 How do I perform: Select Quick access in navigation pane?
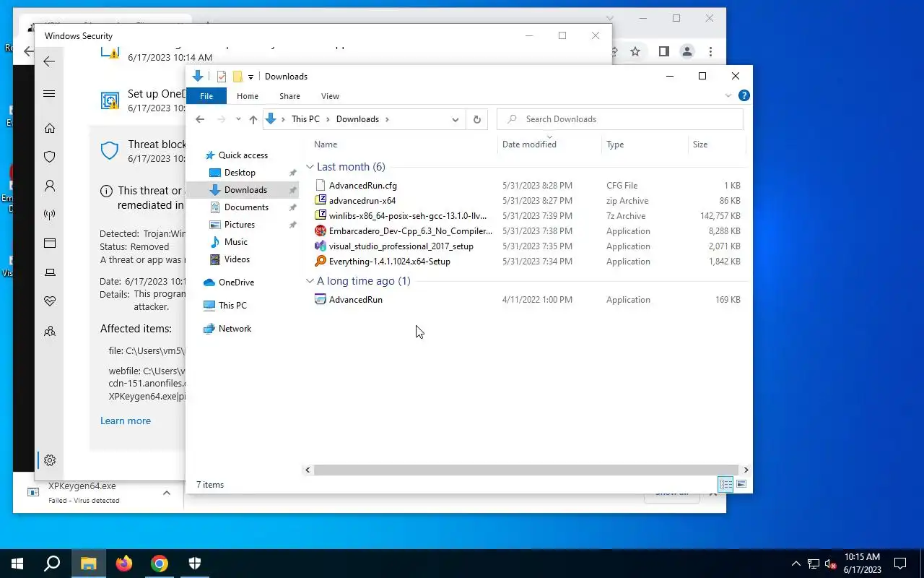pos(243,155)
